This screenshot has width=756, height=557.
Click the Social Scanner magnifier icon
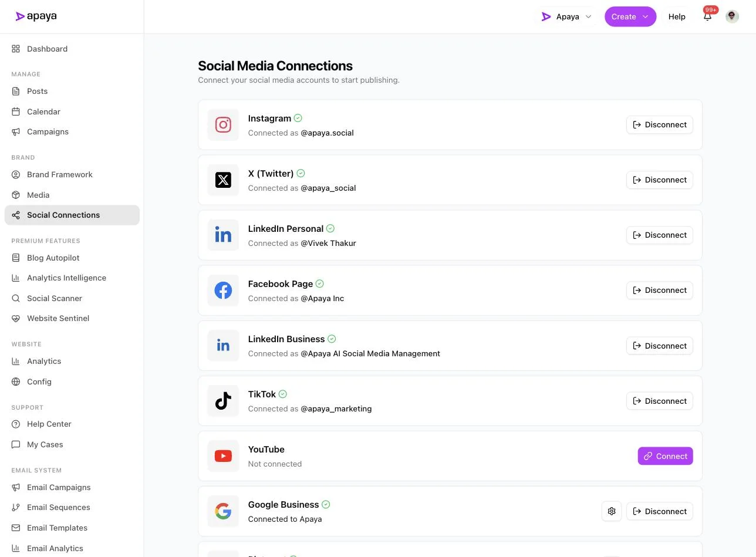coord(16,298)
